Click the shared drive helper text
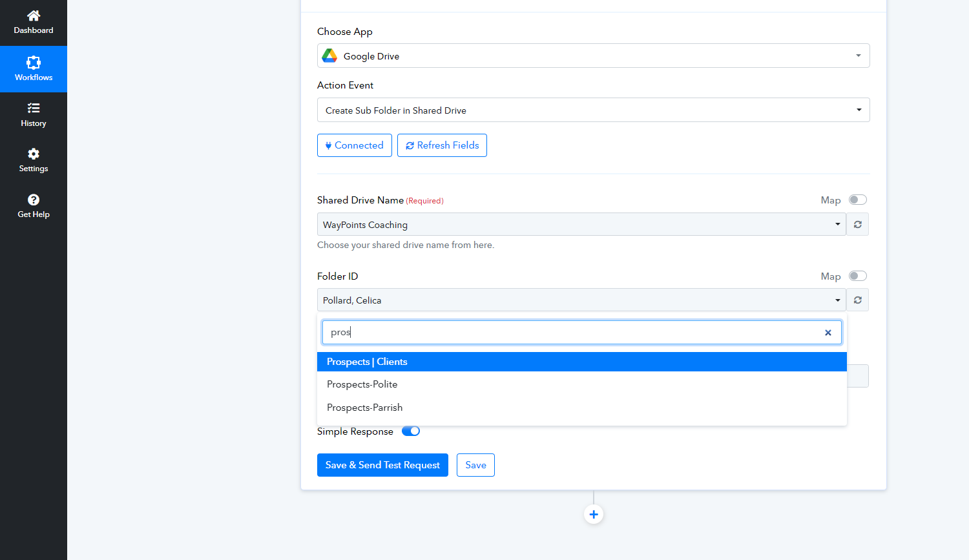Viewport: 969px width, 560px height. pos(406,245)
